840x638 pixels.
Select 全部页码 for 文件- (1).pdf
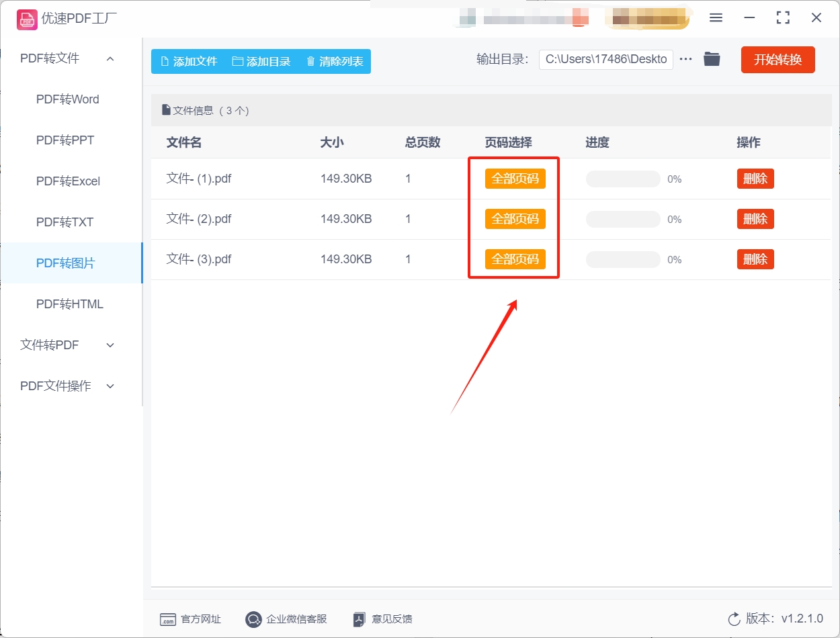click(515, 179)
